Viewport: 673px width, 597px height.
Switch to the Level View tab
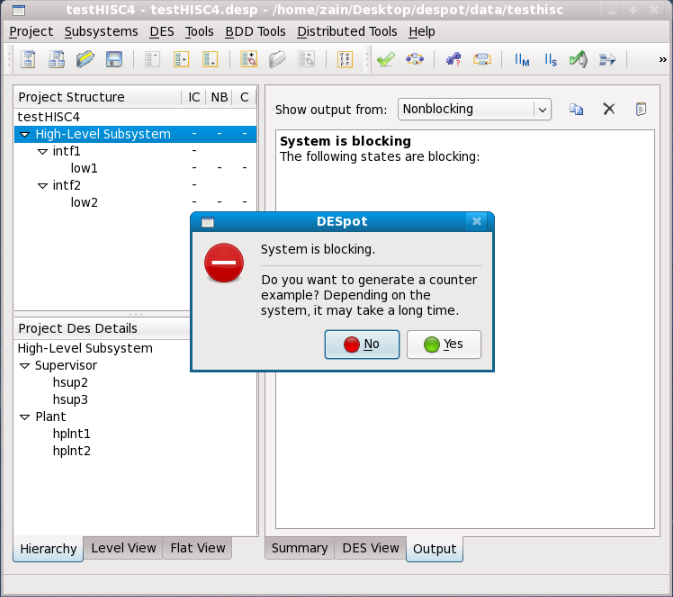[123, 548]
